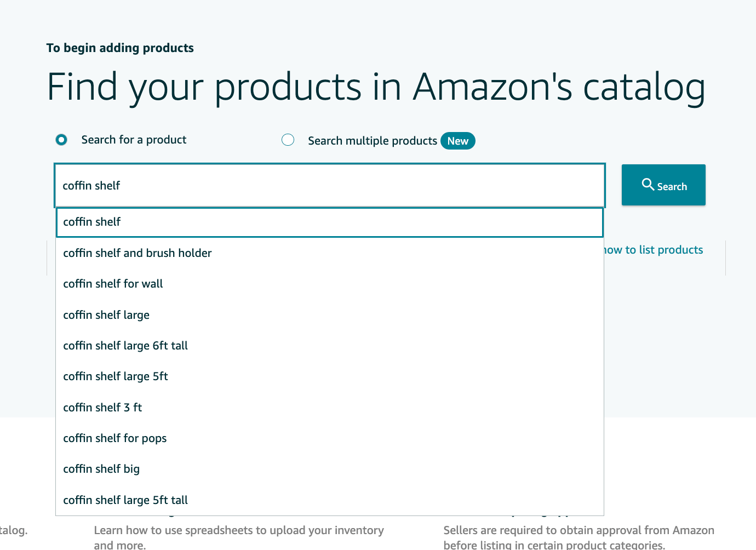Image resolution: width=756 pixels, height=550 pixels.
Task: Select the Search multiple products radio button
Action: (x=288, y=140)
